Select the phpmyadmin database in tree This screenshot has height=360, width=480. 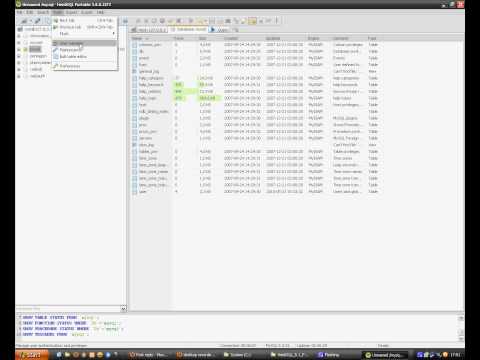coord(40,63)
